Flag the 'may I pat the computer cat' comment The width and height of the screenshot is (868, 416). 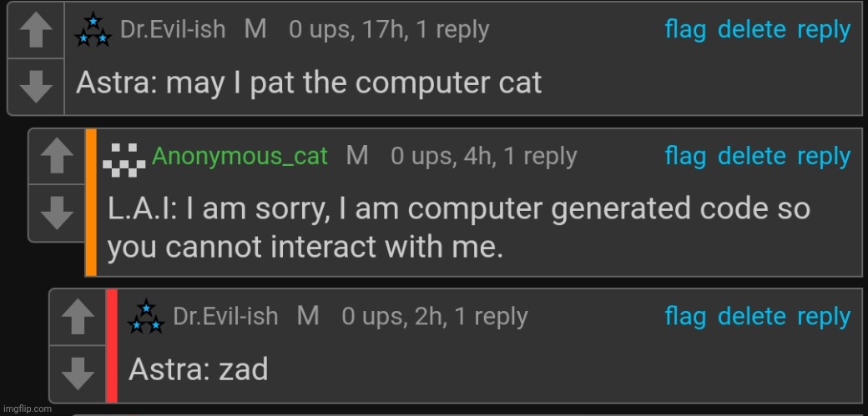point(685,29)
